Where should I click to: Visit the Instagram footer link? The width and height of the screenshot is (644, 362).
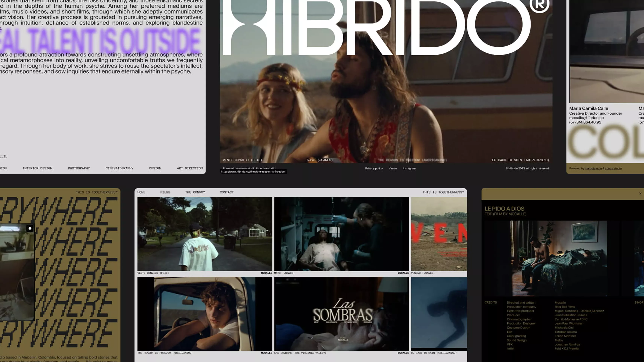coord(409,168)
